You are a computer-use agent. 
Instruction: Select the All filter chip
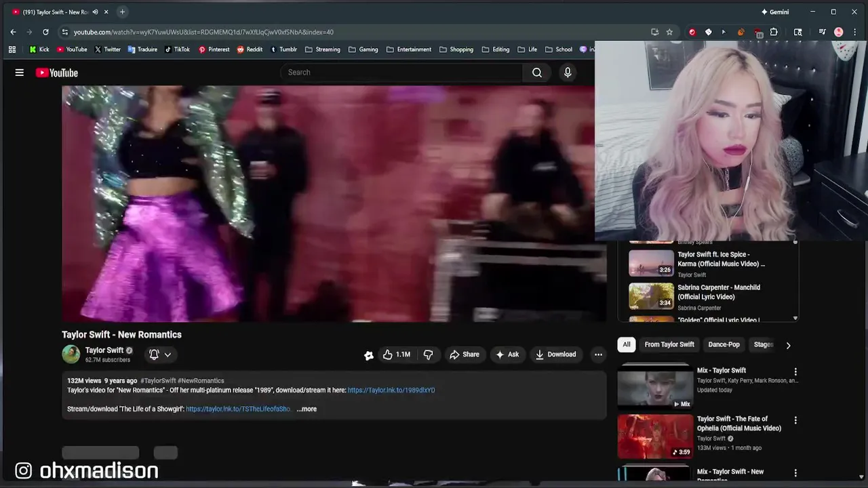click(x=627, y=344)
